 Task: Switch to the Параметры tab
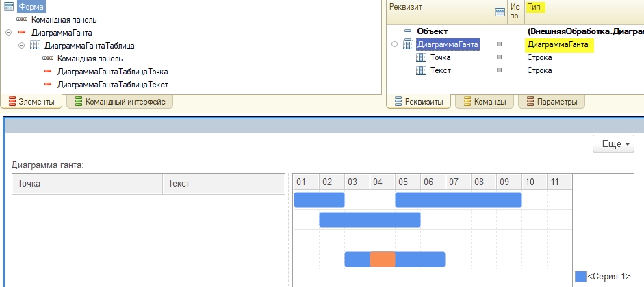pyautogui.click(x=552, y=102)
